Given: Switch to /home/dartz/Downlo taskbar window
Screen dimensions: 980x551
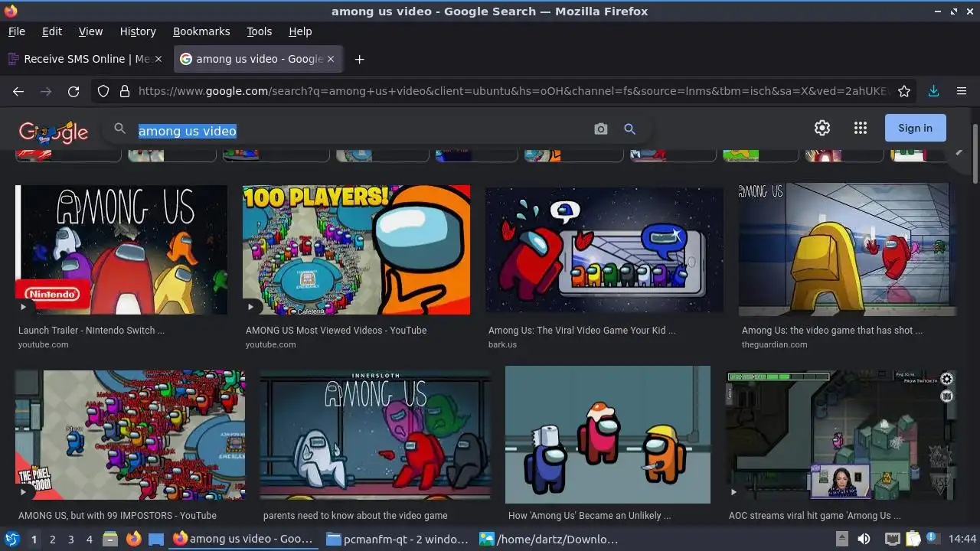Looking at the screenshot, I should (550, 540).
